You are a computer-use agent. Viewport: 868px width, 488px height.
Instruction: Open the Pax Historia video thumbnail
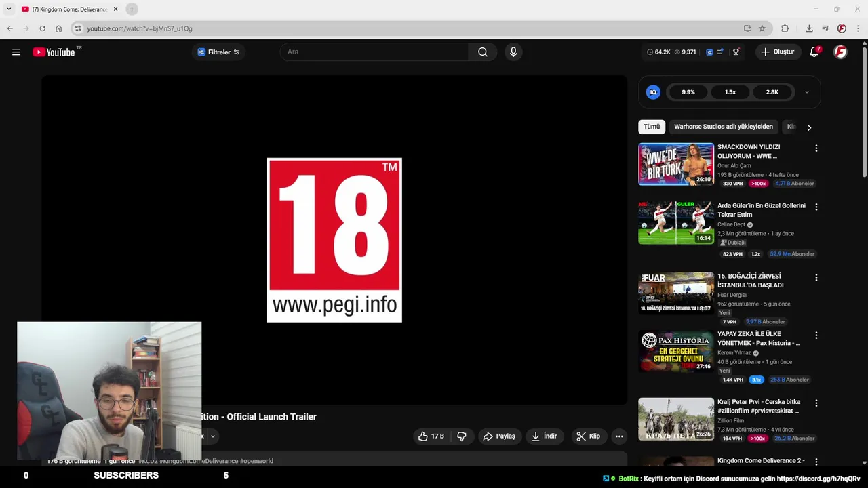pyautogui.click(x=676, y=351)
